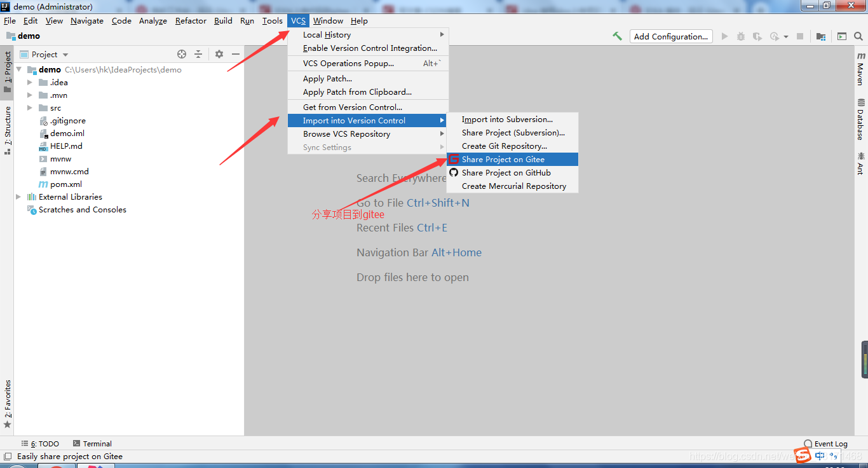Expand Local History submenu
Image resolution: width=868 pixels, height=468 pixels.
[x=368, y=34]
